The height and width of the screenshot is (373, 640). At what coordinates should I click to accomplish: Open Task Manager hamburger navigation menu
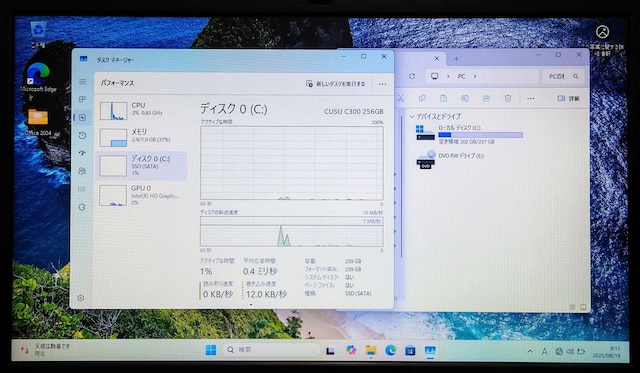coord(82,82)
